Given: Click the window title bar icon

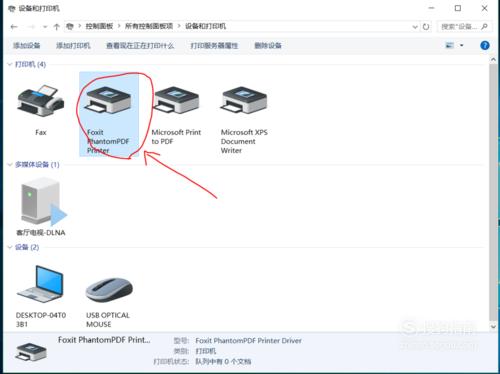Looking at the screenshot, I should [11, 8].
